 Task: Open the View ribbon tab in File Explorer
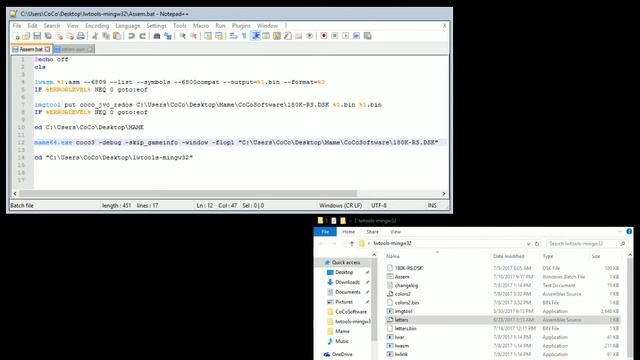pyautogui.click(x=395, y=232)
